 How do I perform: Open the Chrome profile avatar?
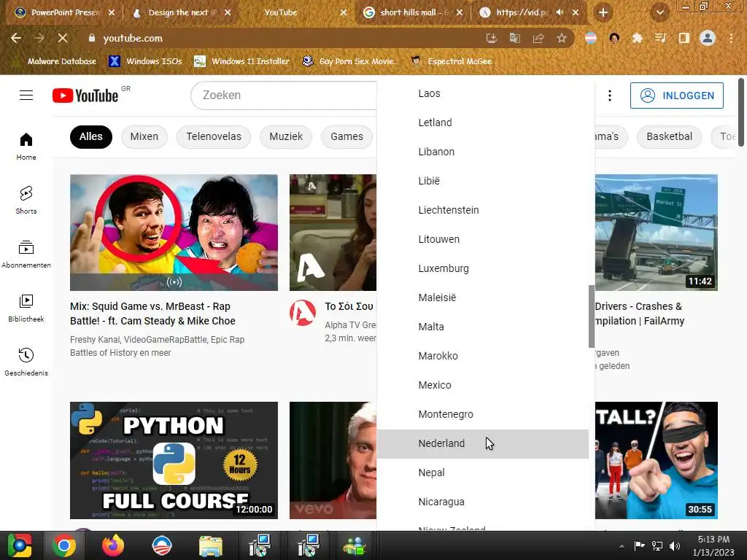(x=708, y=38)
